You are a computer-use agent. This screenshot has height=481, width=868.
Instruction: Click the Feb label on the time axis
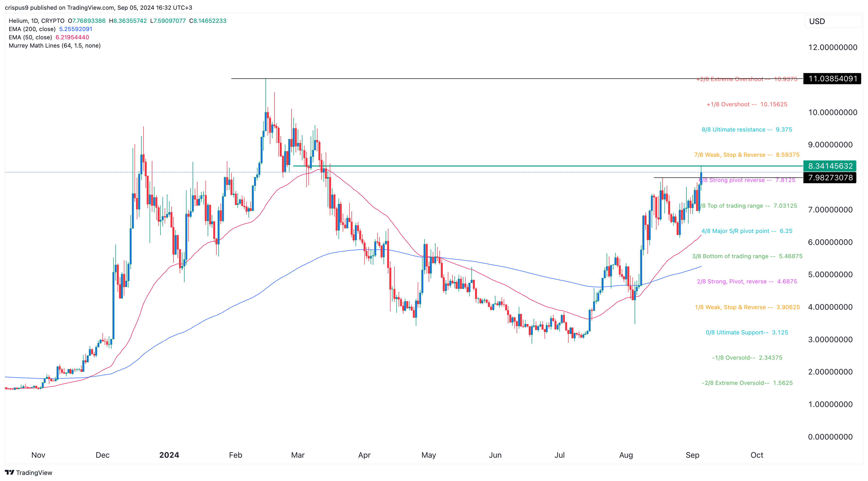(x=236, y=455)
